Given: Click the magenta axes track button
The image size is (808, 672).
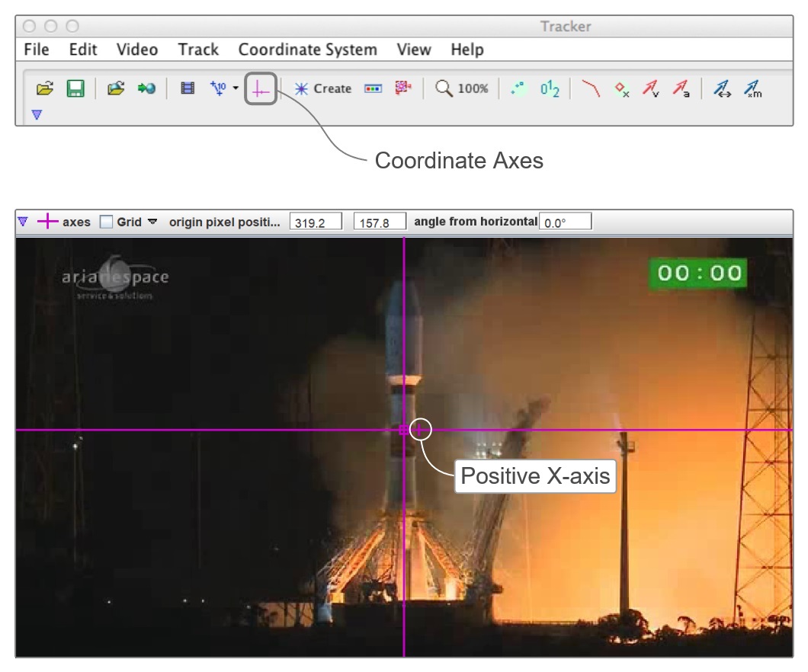Looking at the screenshot, I should 64,222.
